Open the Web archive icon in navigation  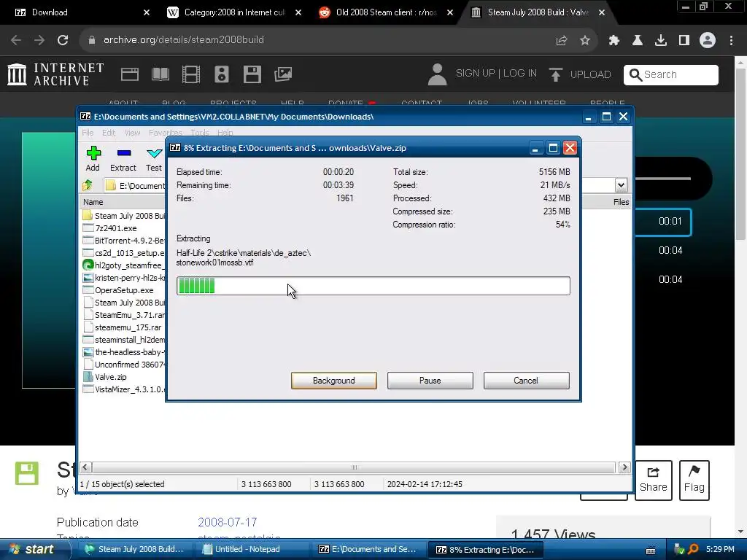point(130,74)
